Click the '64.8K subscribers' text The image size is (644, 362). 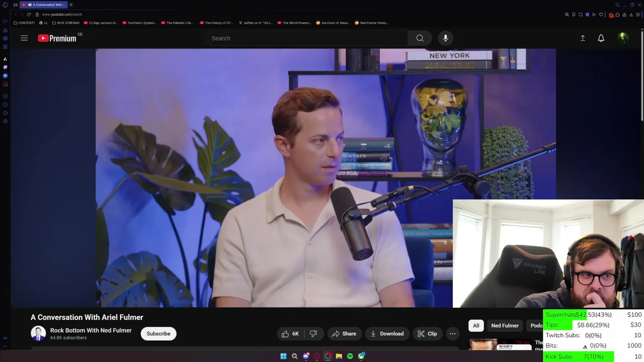(68, 338)
